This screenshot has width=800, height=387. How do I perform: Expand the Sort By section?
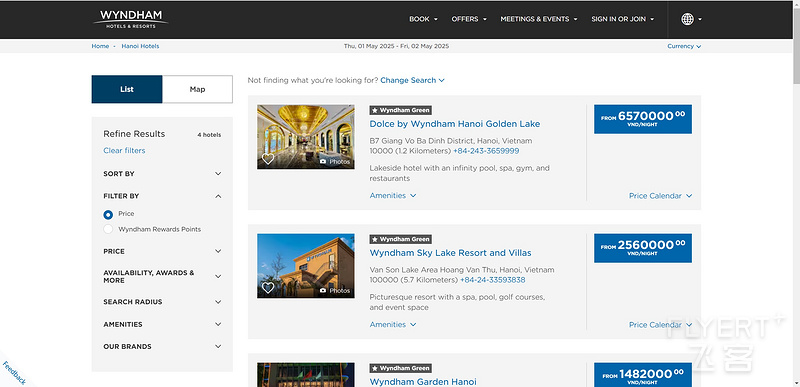pyautogui.click(x=162, y=174)
